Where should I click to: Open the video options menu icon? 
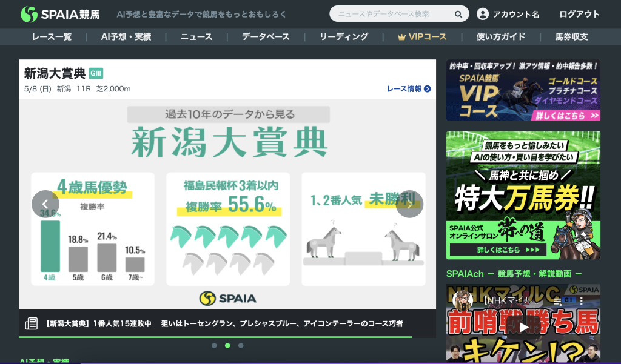[582, 300]
